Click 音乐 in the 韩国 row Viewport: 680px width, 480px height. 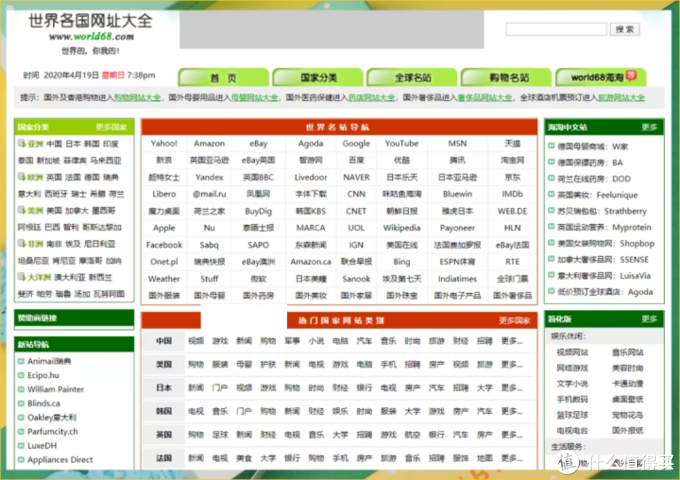click(x=220, y=411)
